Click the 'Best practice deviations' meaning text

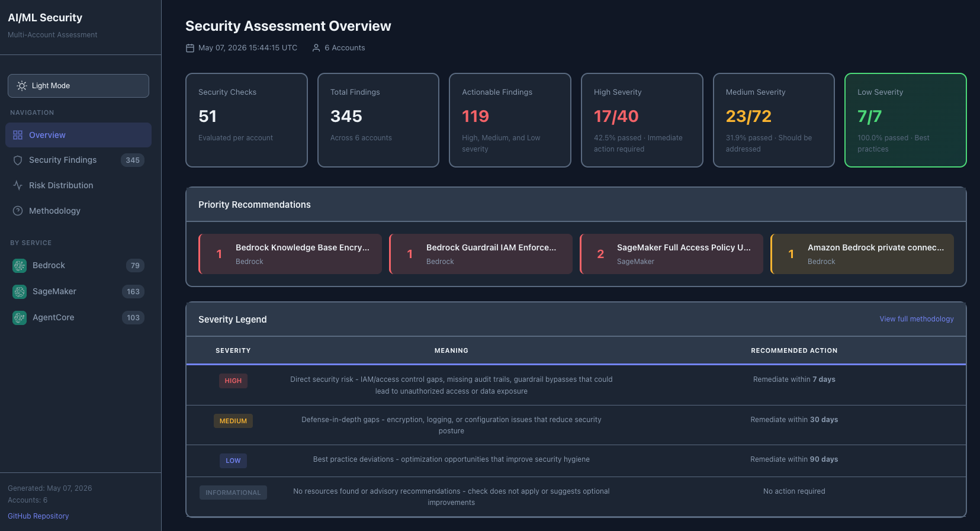451,459
